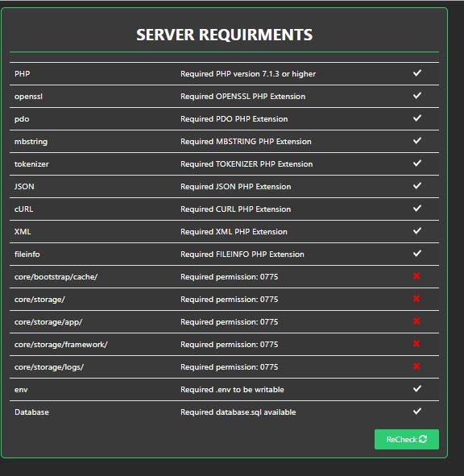464x476 pixels.
Task: Select the 'core/storage/framework/' path text
Action: 61,344
